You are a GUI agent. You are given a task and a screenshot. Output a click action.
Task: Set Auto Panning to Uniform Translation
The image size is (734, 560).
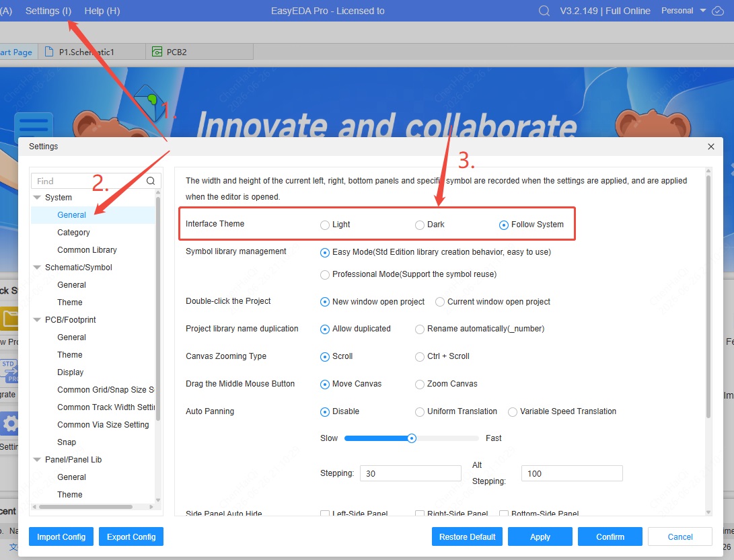click(x=419, y=412)
